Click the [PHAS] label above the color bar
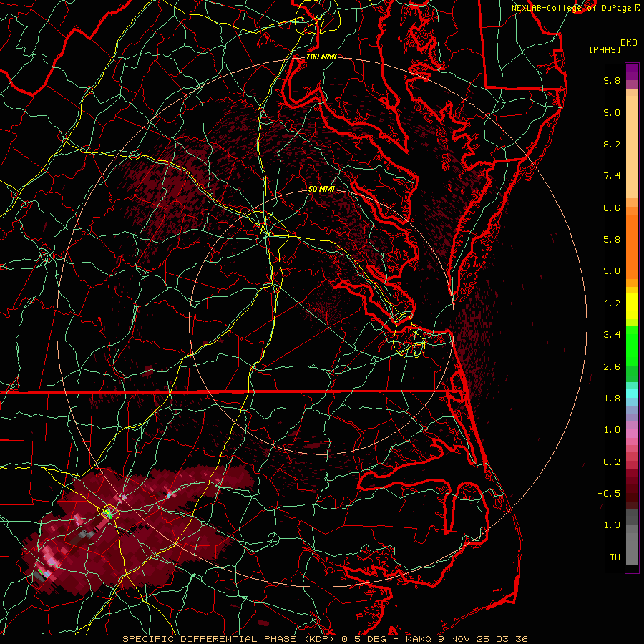644x644 pixels. pos(605,49)
